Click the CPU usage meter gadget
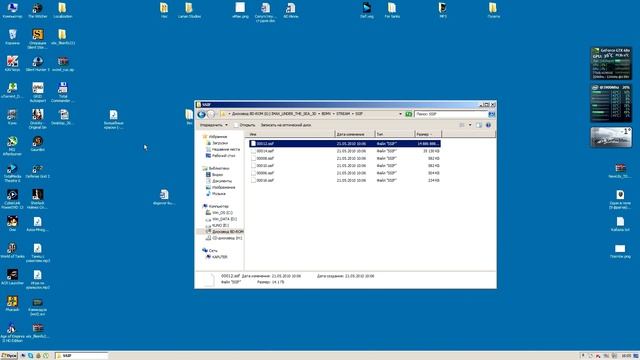Viewport: 640px width, 360px height. pos(611,103)
